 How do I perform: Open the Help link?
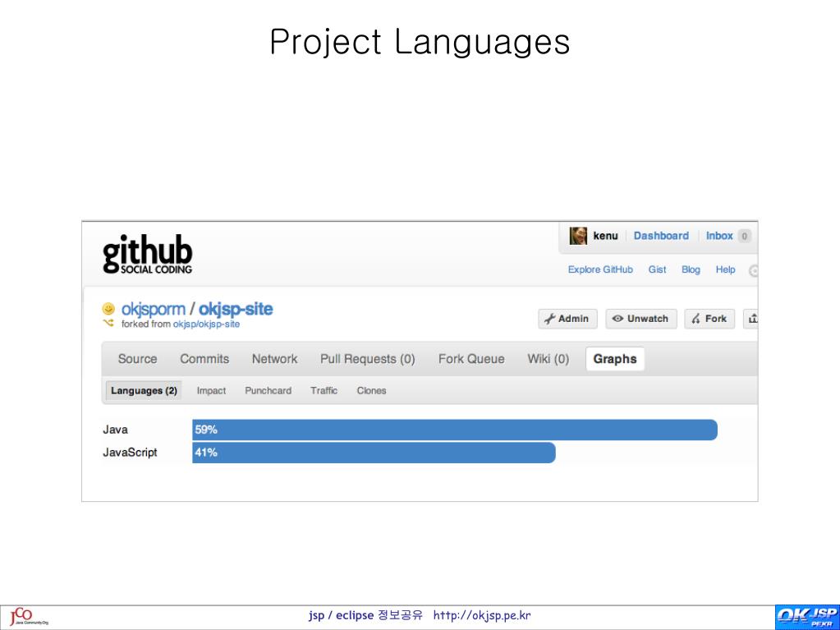click(725, 269)
